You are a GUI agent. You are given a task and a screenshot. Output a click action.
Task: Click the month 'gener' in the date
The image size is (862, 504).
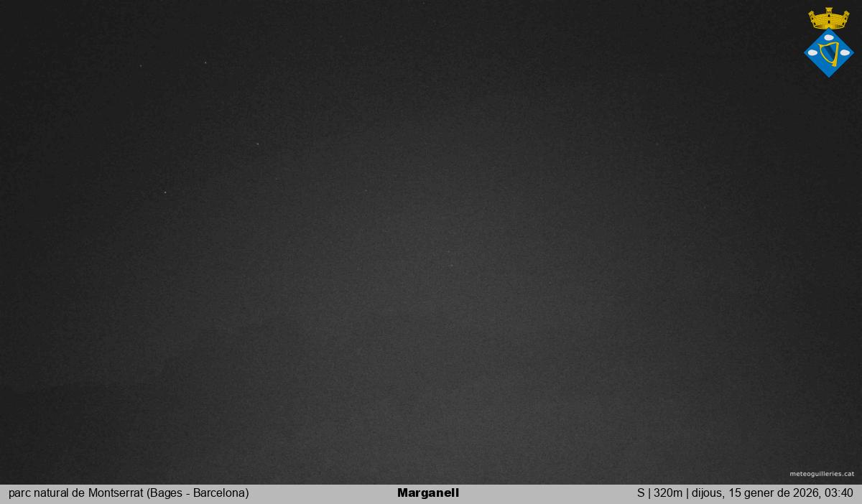pyautogui.click(x=759, y=493)
